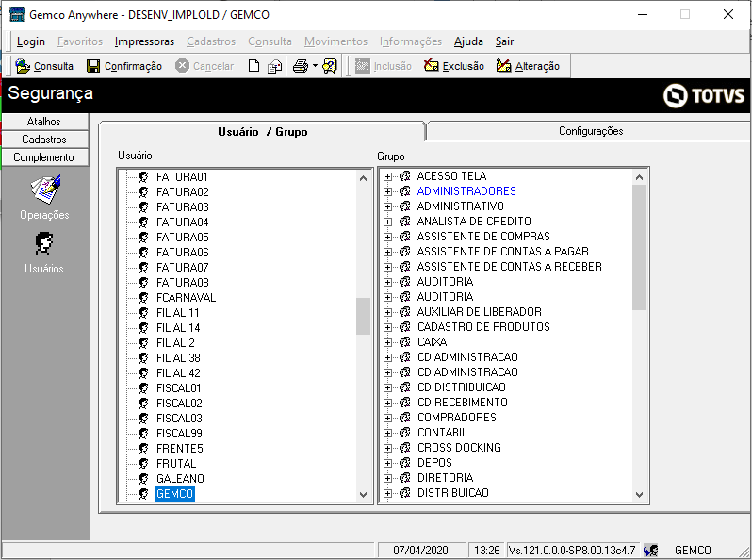Select group ASSISTENTE DE CONTAS A RECEBER
The image size is (752, 560).
(509, 266)
